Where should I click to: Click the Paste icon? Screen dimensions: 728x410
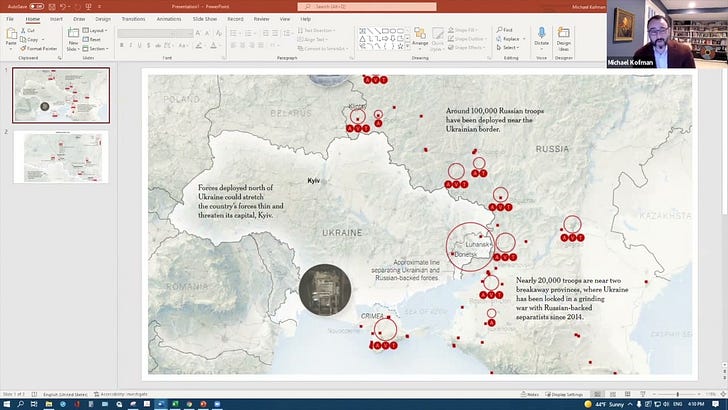coord(11,33)
